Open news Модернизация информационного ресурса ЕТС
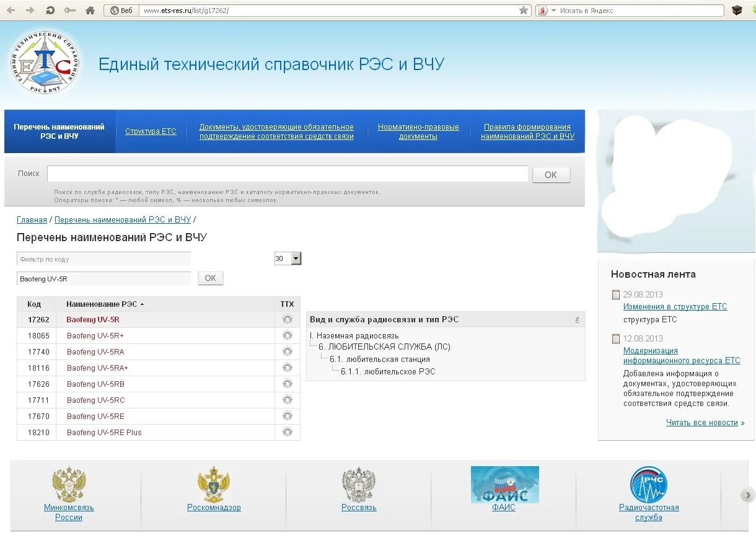This screenshot has width=756, height=543. pos(682,355)
